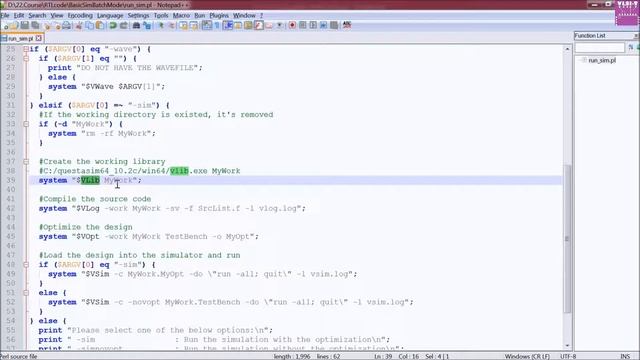
Task: Toggle INS mode in status bar
Action: [x=625, y=356]
